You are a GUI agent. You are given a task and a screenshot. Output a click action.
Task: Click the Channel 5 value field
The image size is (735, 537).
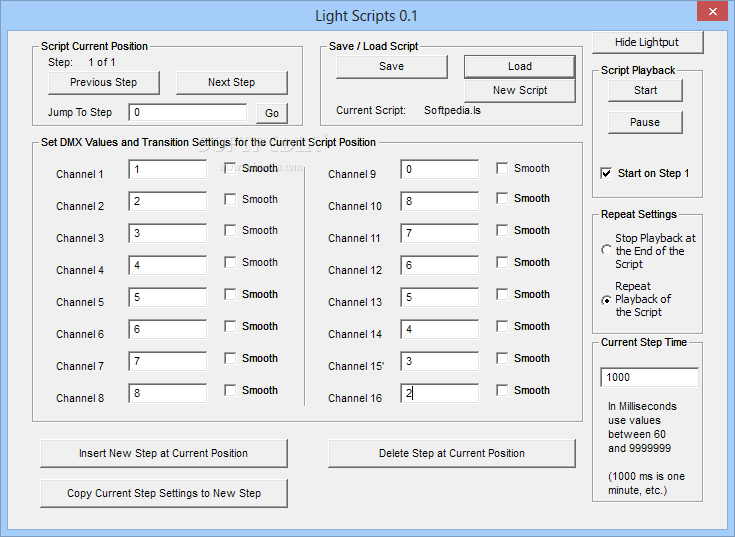[x=167, y=297]
